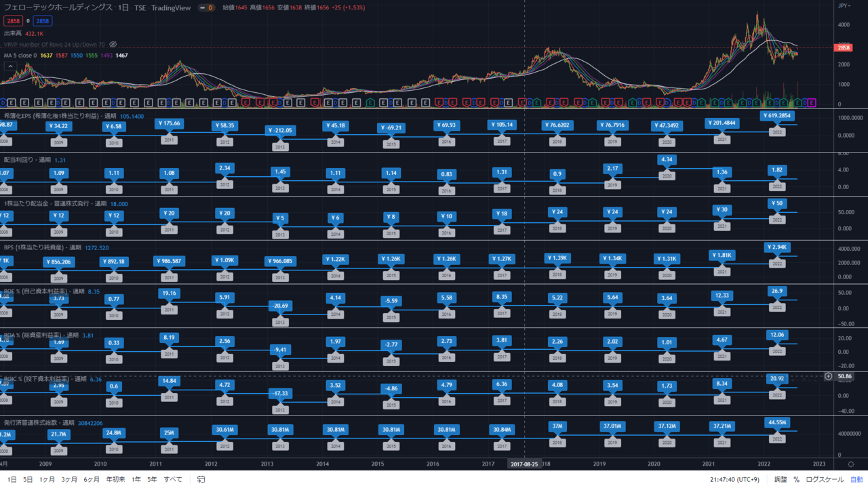
Task: Click the 37M shares outstanding label
Action: [557, 426]
